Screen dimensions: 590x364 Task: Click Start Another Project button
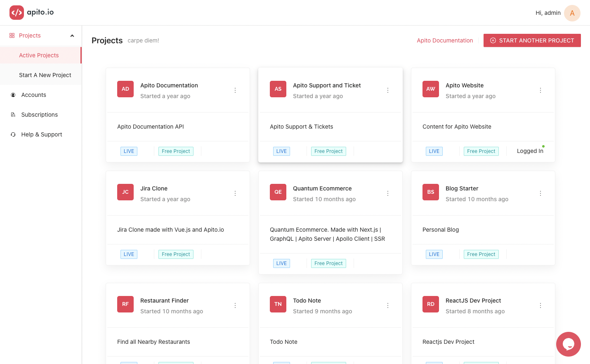click(x=532, y=40)
